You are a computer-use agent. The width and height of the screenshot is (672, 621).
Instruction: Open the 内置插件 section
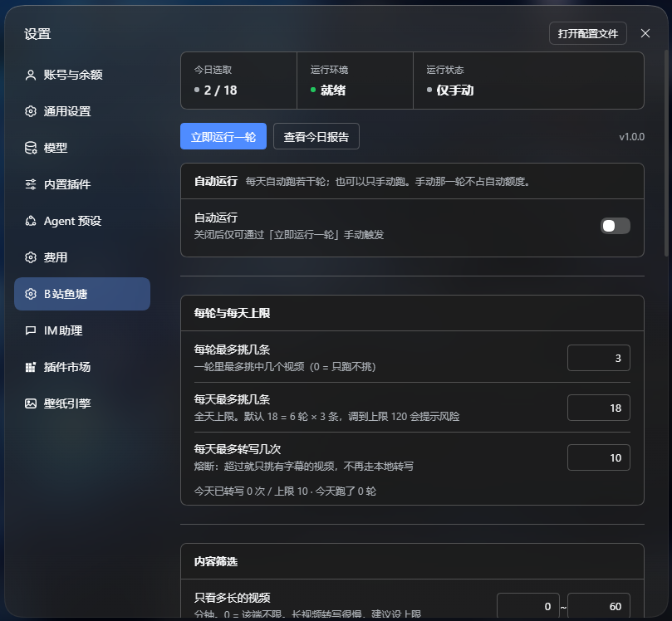coord(82,184)
